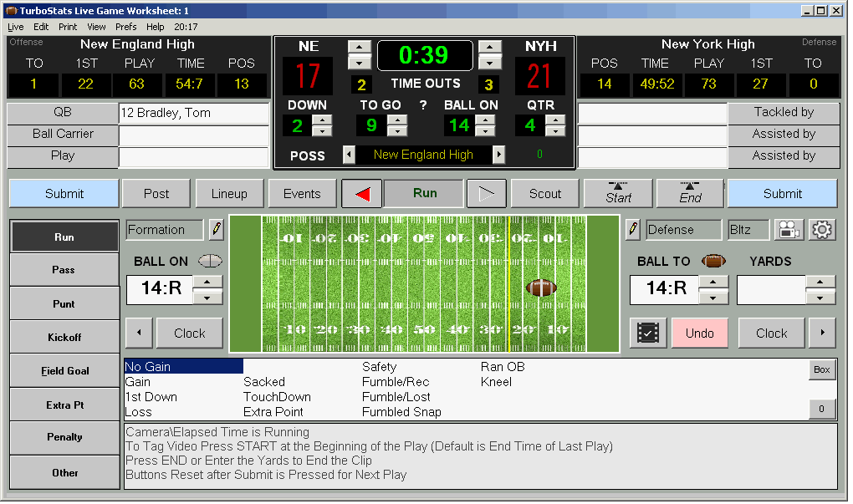This screenshot has width=853, height=504.
Task: Switch possession with the left POSS arrow
Action: point(350,155)
